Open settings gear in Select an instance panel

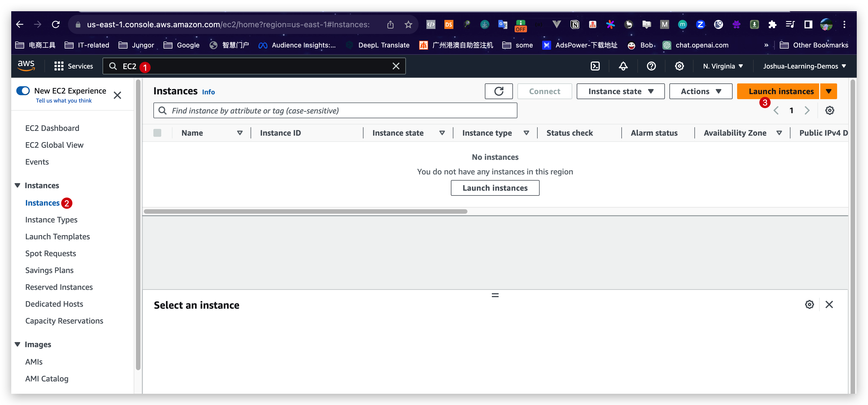click(810, 304)
